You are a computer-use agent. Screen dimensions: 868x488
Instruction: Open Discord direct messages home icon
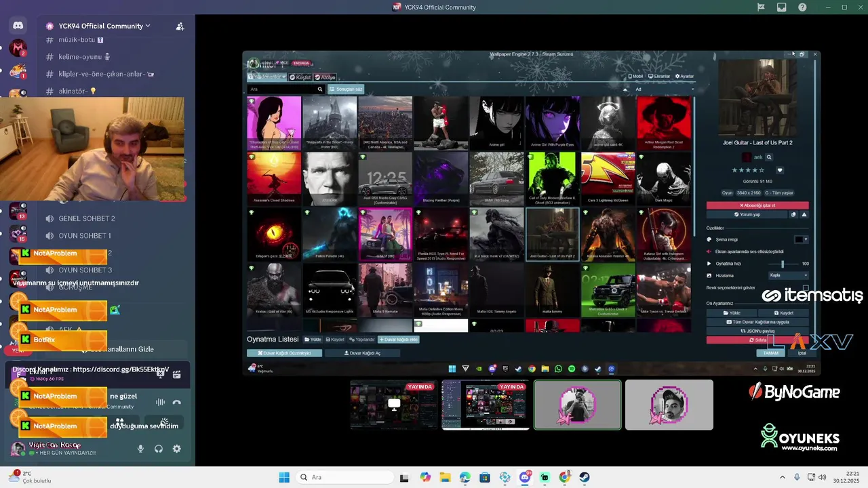[x=18, y=26]
